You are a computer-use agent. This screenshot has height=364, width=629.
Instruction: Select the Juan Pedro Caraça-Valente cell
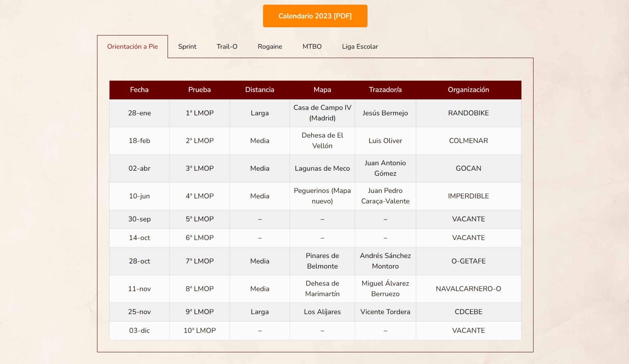(385, 196)
